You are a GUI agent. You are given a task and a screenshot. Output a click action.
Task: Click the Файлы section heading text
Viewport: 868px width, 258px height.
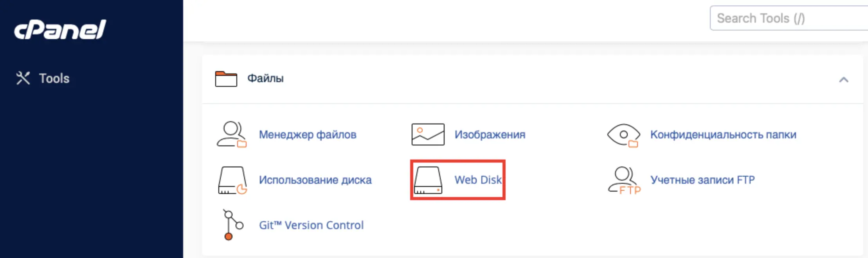click(265, 78)
